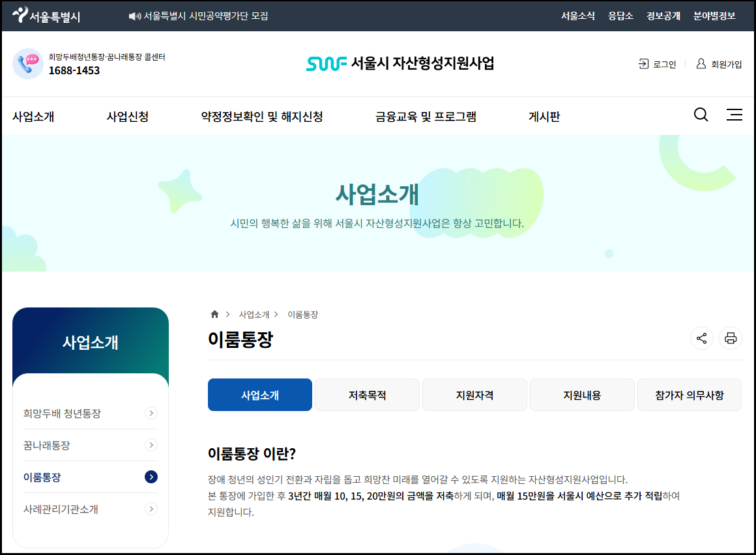756x555 pixels.
Task: Select the blue 사업소개 tab
Action: [x=260, y=395]
